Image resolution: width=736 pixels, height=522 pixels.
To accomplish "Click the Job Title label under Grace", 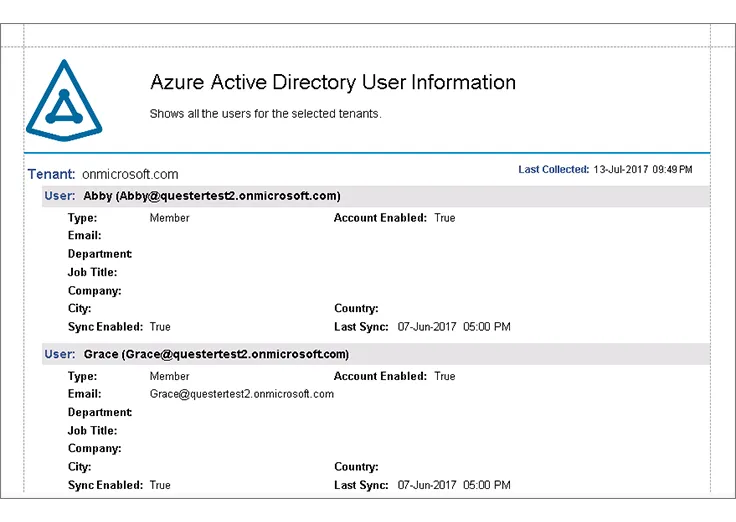I will 92,431.
